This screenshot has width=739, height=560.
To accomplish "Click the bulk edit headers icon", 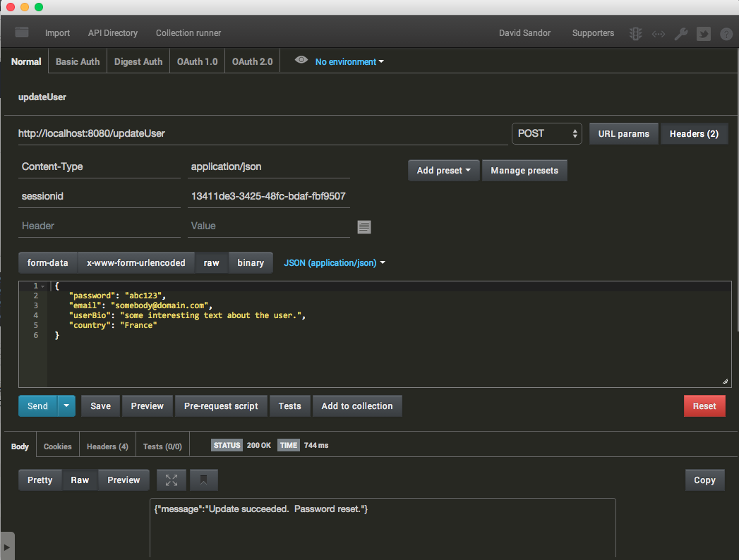I will point(364,227).
